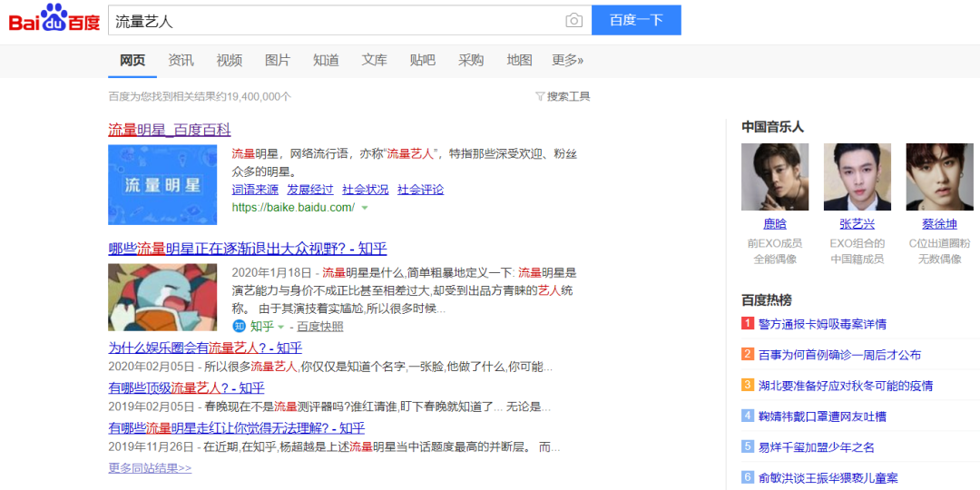980x490 pixels.
Task: Click the 百度一下 search button
Action: pyautogui.click(x=636, y=20)
